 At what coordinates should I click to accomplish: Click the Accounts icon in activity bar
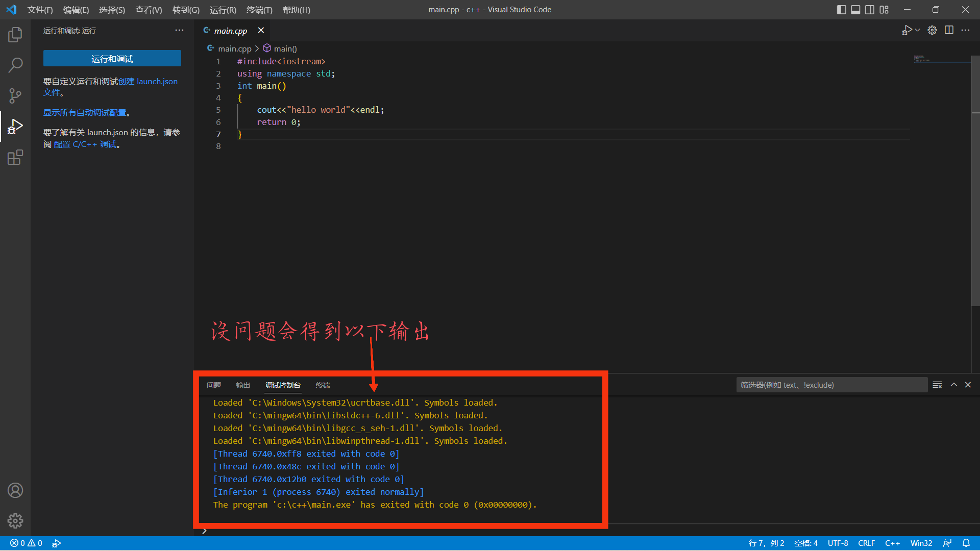15,490
